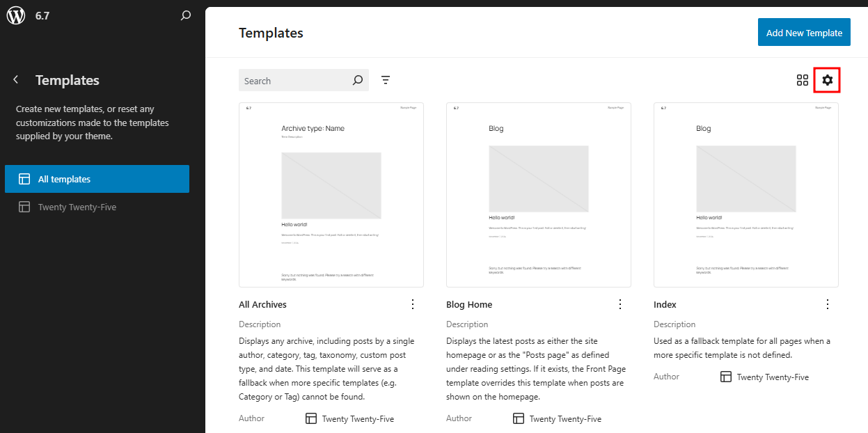Open the Index options menu
Image resolution: width=868 pixels, height=433 pixels.
point(828,304)
